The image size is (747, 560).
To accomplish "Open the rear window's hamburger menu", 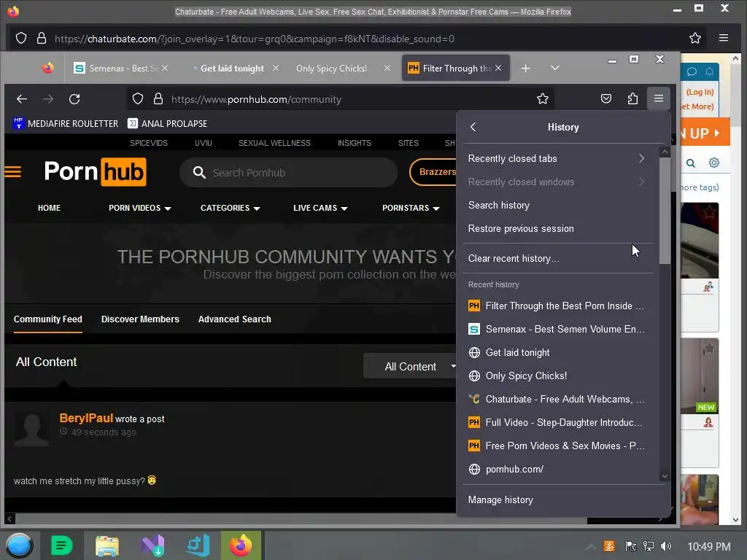I will [x=724, y=38].
